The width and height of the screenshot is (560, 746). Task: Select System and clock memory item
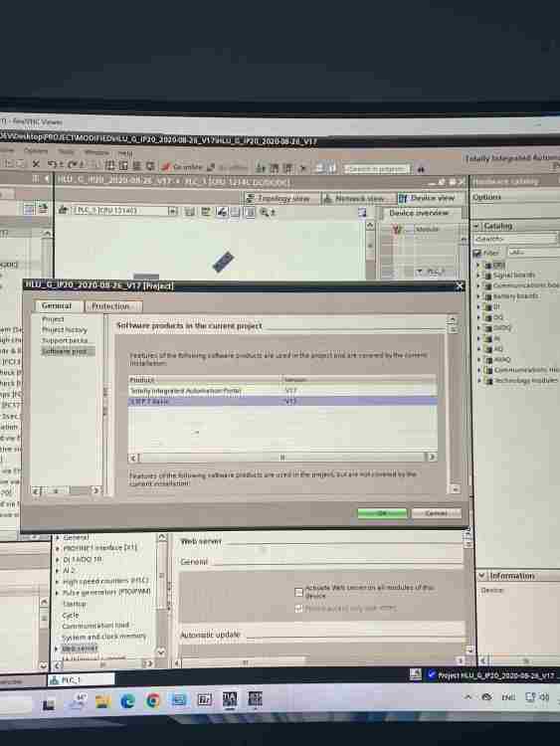pos(103,637)
